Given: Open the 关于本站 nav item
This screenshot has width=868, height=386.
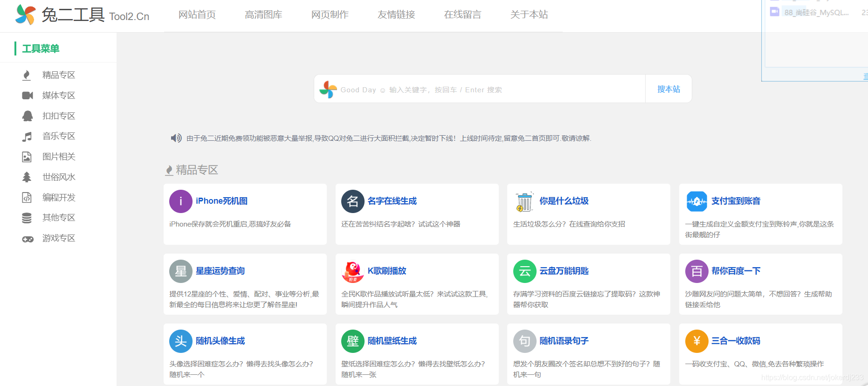Looking at the screenshot, I should click(530, 15).
